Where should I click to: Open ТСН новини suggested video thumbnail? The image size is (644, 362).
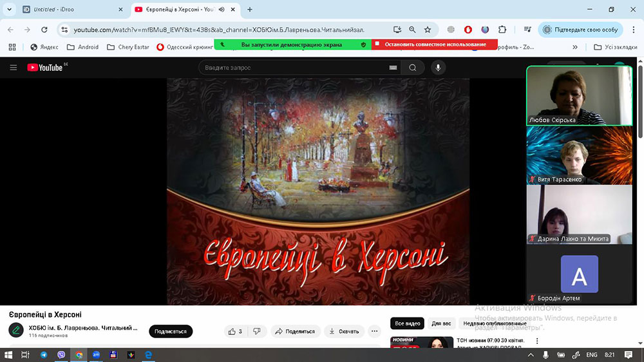coord(421,342)
